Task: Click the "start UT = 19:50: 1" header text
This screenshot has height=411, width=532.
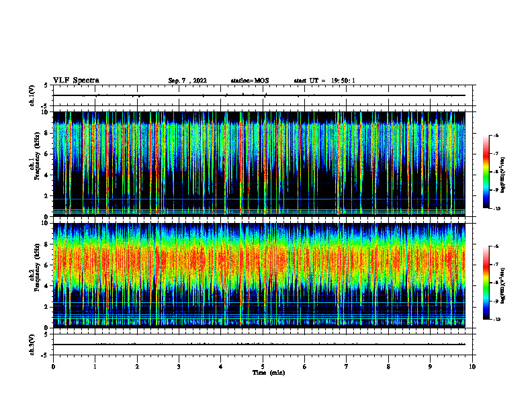Action: [x=324, y=81]
